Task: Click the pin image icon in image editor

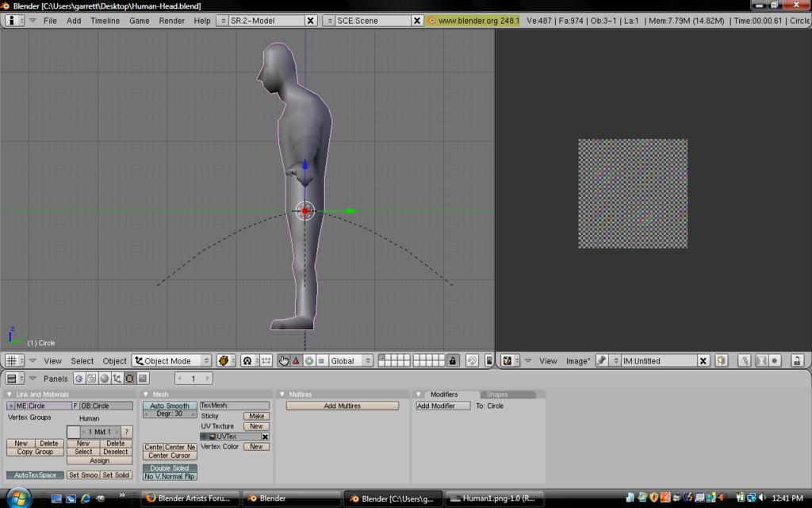Action: [602, 361]
